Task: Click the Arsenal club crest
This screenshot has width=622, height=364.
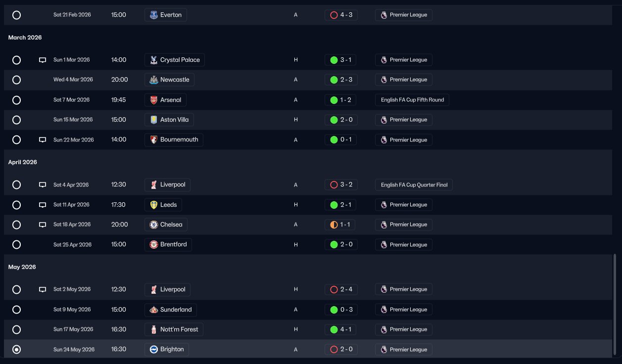Action: pos(154,100)
